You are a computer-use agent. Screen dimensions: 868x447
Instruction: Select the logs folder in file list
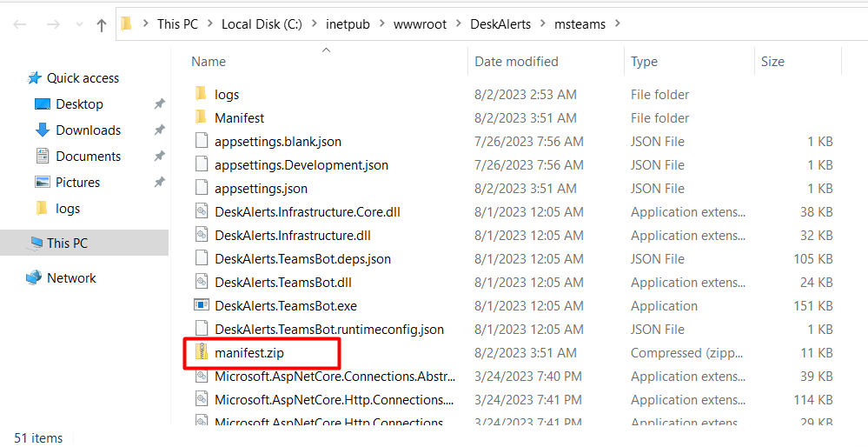point(227,95)
